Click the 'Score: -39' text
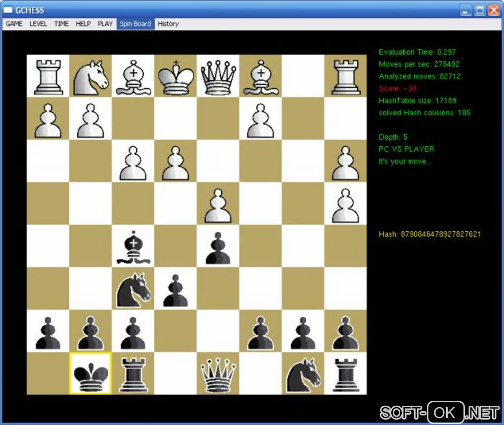Image resolution: width=504 pixels, height=425 pixels. (x=398, y=88)
